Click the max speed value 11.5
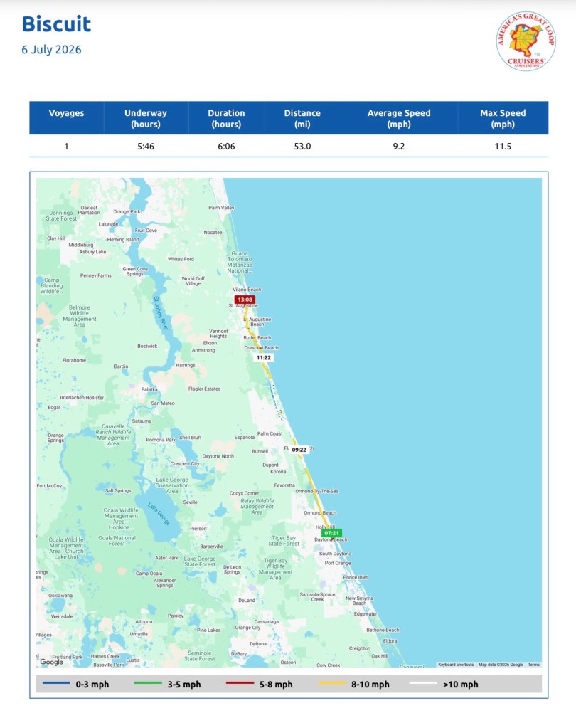This screenshot has width=576, height=728. 503,147
